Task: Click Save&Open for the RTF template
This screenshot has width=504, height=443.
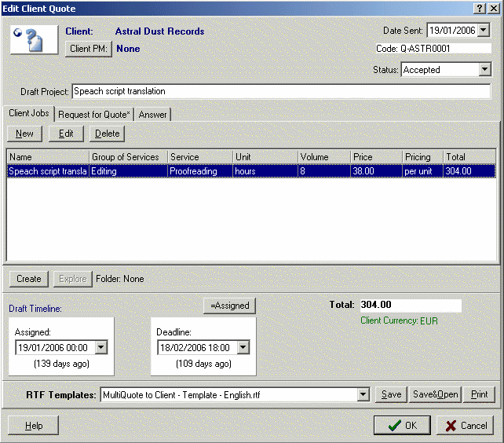Action: [x=434, y=395]
